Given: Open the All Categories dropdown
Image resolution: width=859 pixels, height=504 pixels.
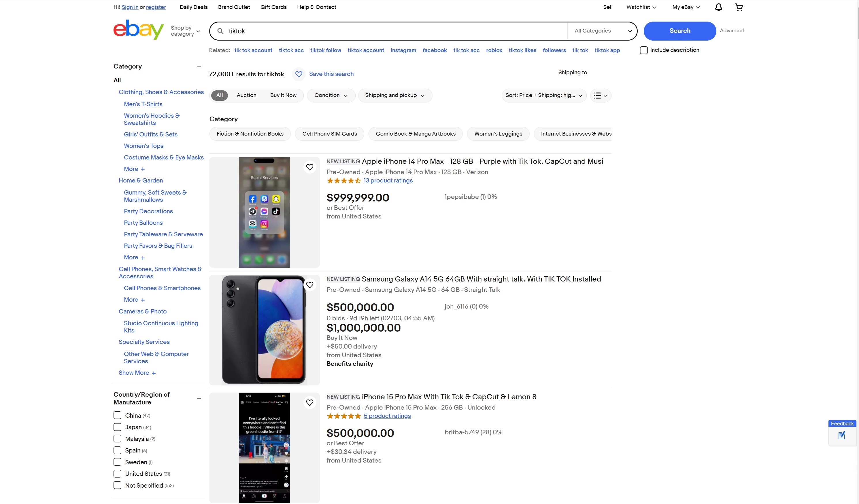Looking at the screenshot, I should (x=602, y=31).
